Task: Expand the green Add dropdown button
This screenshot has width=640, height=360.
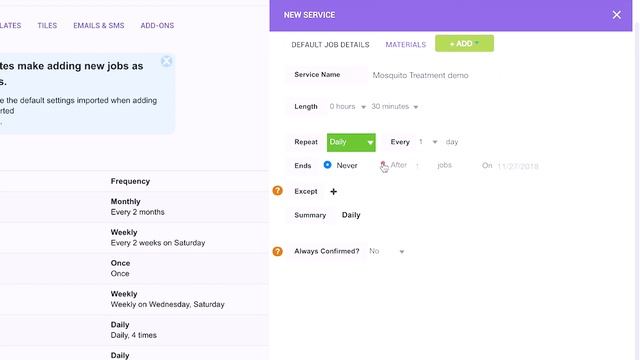Action: click(x=464, y=43)
